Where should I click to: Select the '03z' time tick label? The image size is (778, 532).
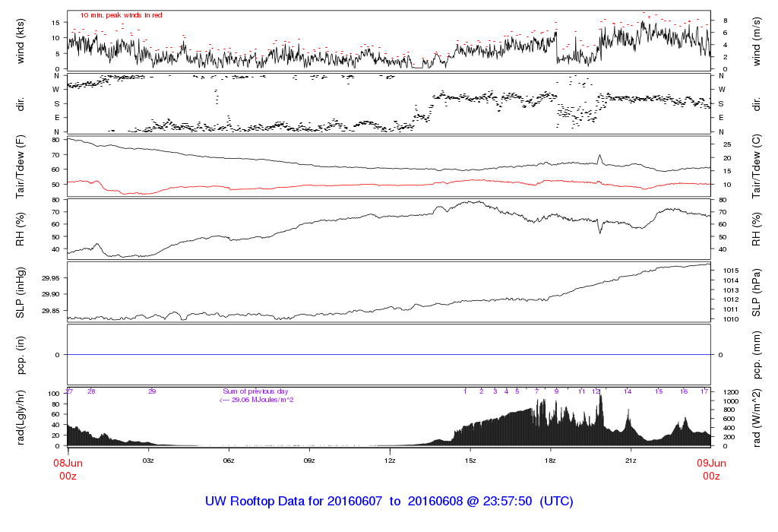pos(148,461)
